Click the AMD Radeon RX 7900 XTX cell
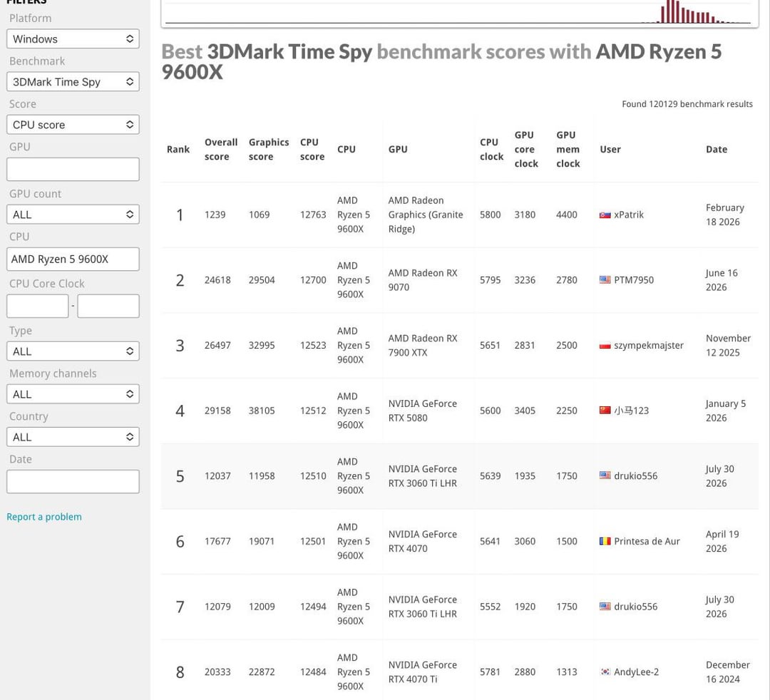770x700 pixels. point(423,345)
